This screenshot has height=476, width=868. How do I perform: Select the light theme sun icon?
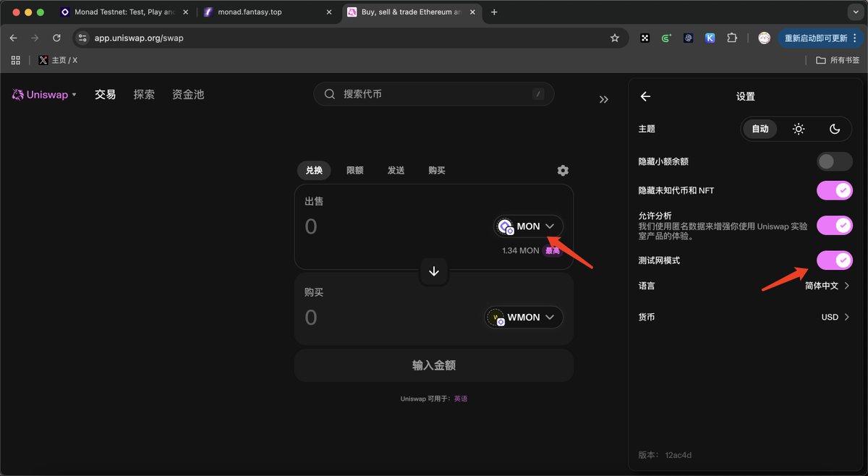pyautogui.click(x=798, y=129)
